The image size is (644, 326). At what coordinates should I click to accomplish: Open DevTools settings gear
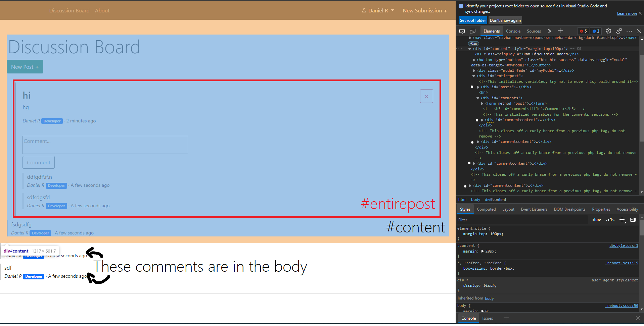[608, 31]
